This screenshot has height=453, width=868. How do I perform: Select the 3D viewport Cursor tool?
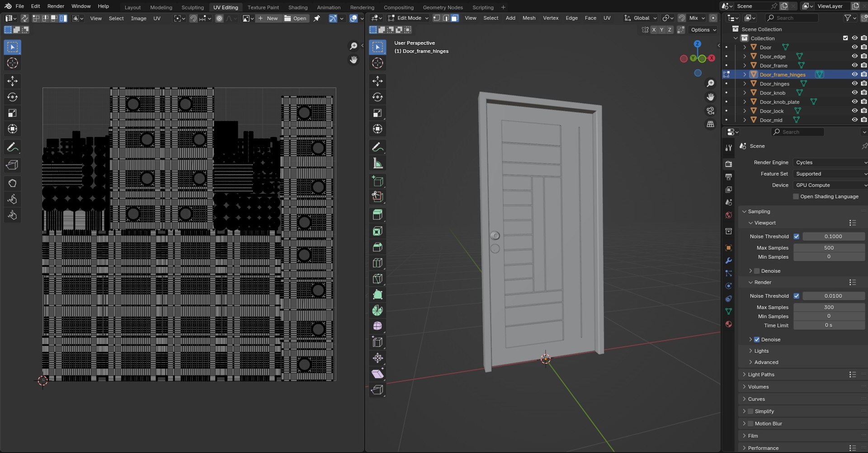[x=377, y=63]
